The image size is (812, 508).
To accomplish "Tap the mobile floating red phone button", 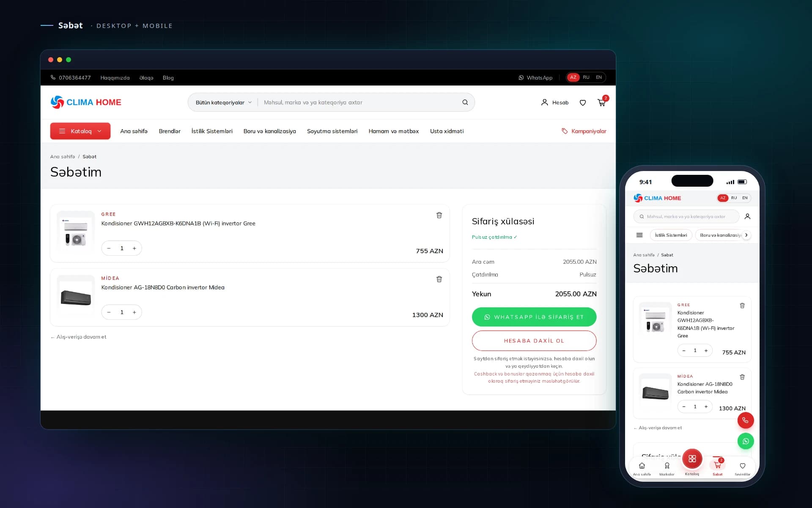I will tap(746, 420).
